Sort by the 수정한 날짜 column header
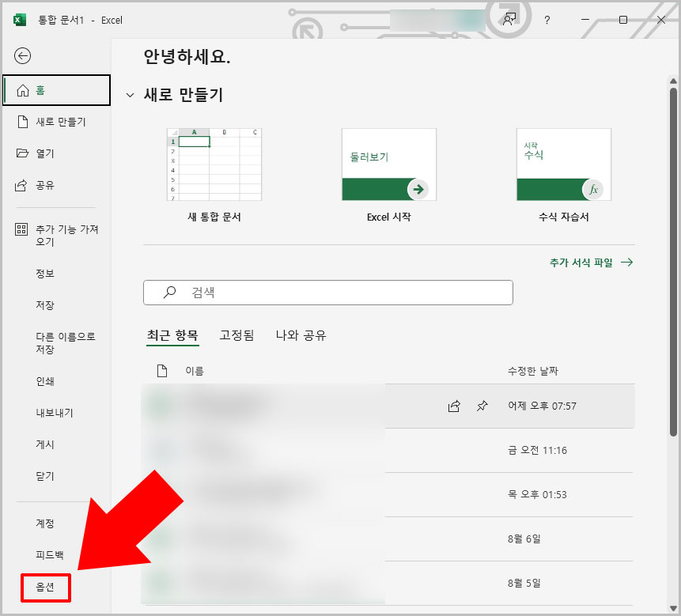This screenshot has height=616, width=681. 533,371
